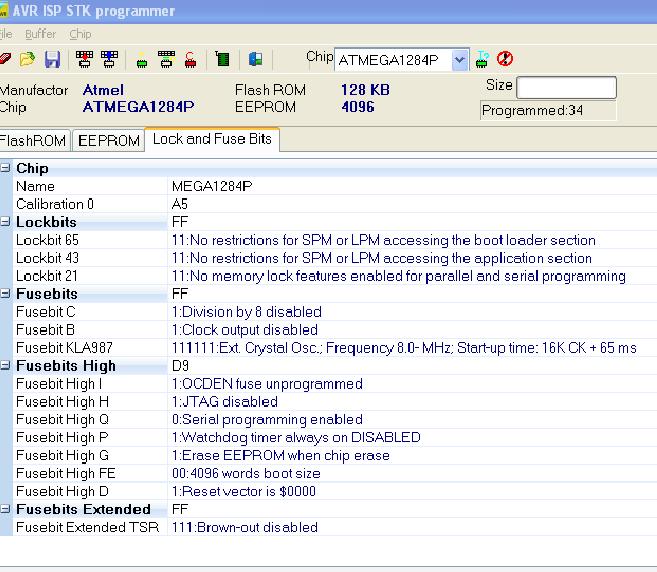
Task: Click the Size input field
Action: (x=566, y=88)
